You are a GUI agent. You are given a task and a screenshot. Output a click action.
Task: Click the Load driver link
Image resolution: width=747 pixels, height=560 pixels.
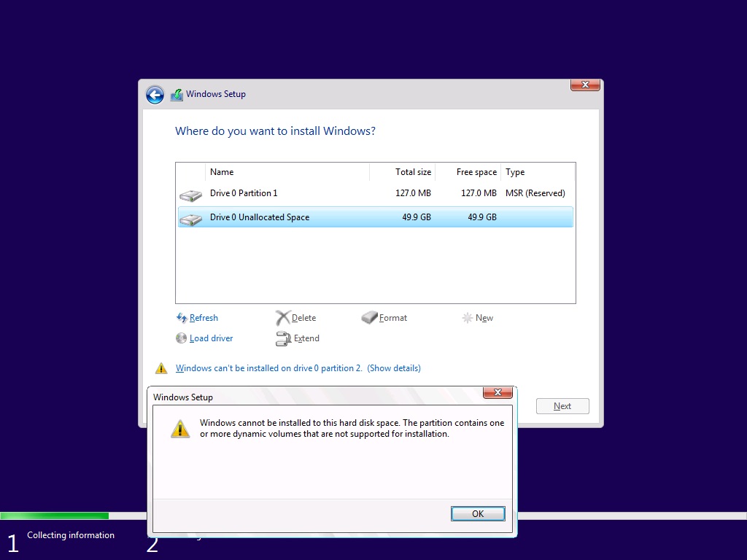click(x=211, y=338)
